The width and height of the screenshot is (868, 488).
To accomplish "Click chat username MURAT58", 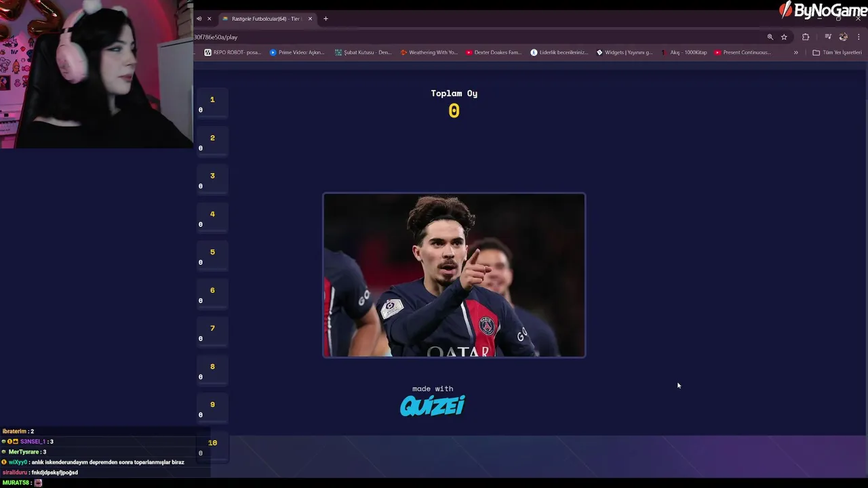I will tap(16, 483).
